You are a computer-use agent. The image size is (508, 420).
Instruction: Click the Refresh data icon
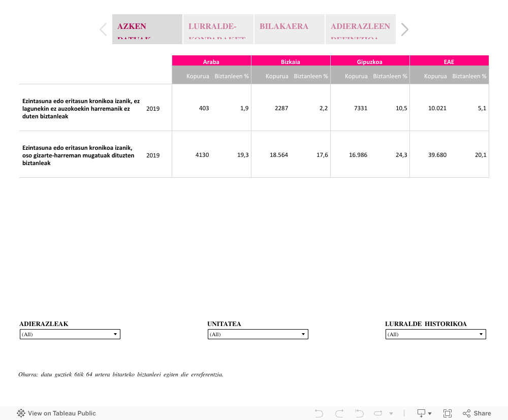coord(379,413)
